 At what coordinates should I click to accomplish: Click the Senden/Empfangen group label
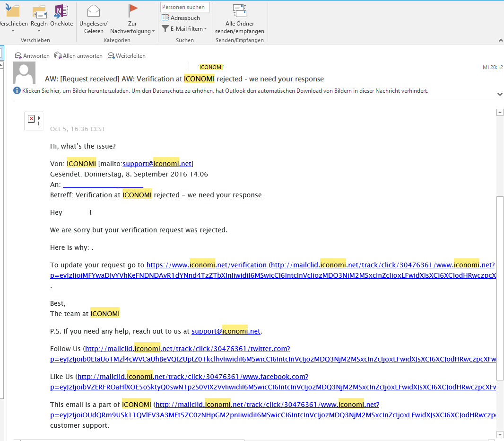pyautogui.click(x=239, y=40)
